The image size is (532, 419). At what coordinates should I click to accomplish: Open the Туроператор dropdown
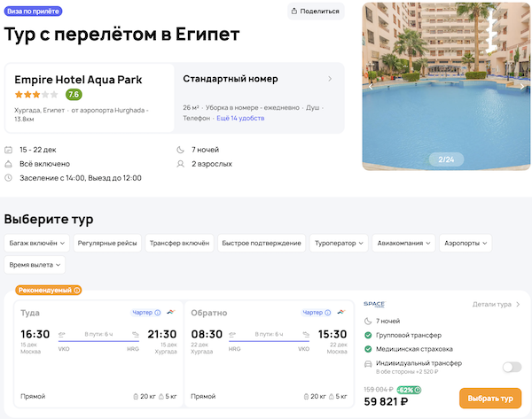tap(339, 243)
